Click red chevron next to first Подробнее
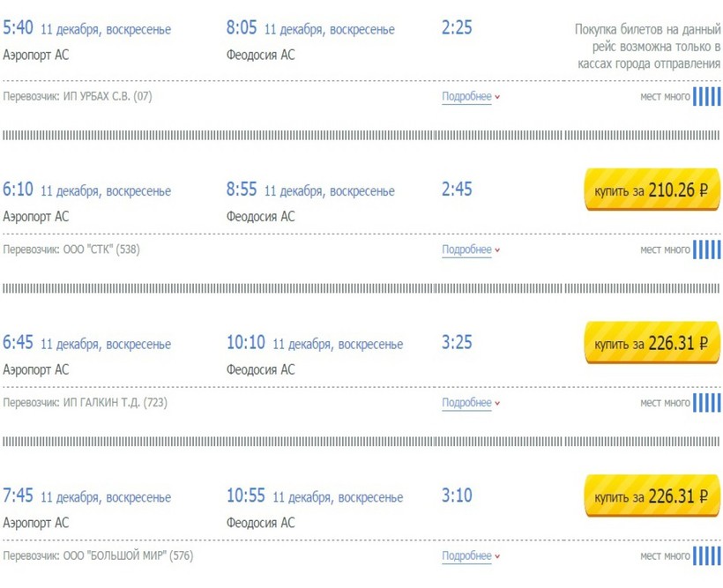This screenshot has width=723, height=588. click(497, 97)
